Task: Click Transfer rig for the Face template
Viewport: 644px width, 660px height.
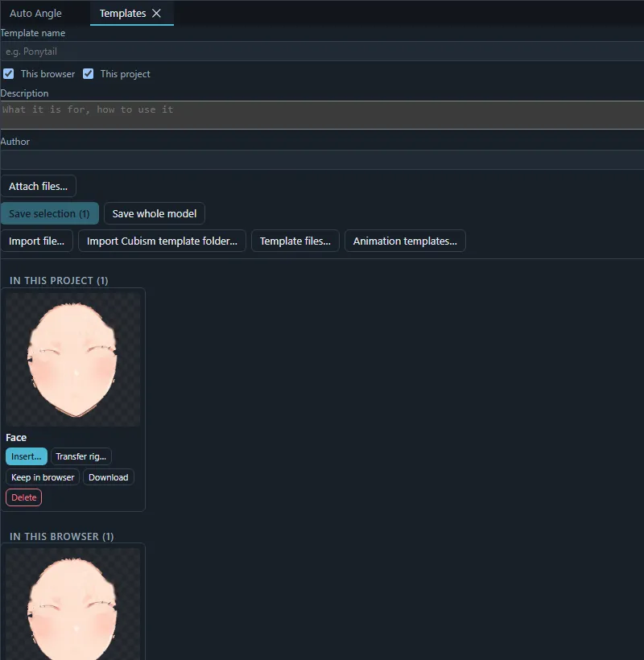Action: click(80, 456)
